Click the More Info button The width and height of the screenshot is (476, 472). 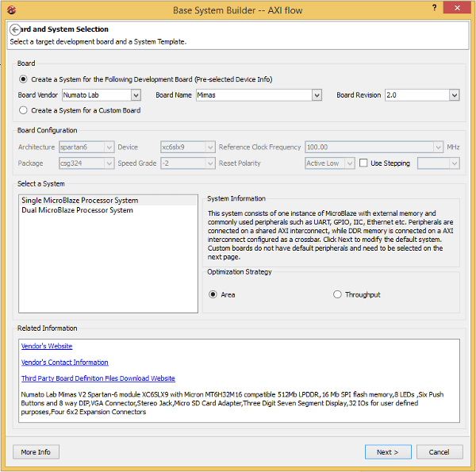click(x=36, y=452)
